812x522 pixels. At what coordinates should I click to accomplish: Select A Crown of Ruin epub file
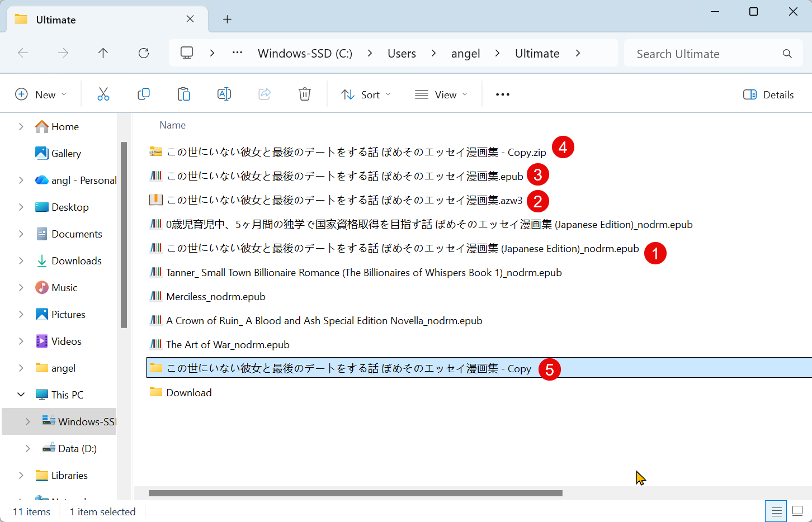324,321
